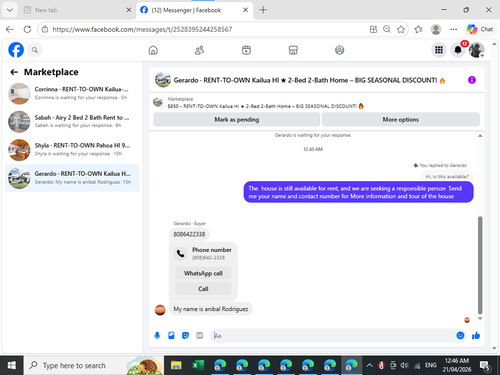Open the Video (Reels) icon in top navigation

tap(246, 50)
